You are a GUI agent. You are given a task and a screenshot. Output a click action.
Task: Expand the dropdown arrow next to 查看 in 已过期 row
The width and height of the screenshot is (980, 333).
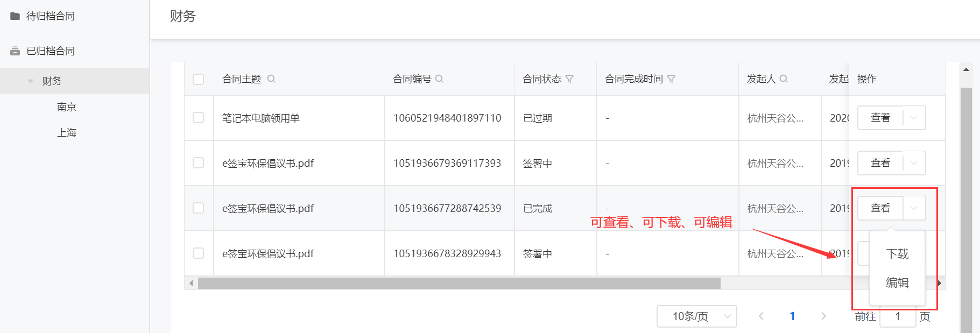click(914, 118)
